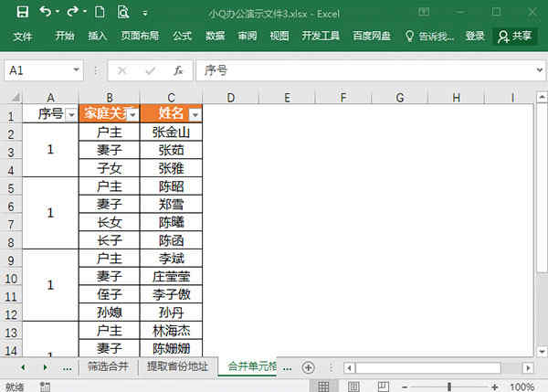
Task: Click the 登录 sign-in link
Action: click(475, 36)
